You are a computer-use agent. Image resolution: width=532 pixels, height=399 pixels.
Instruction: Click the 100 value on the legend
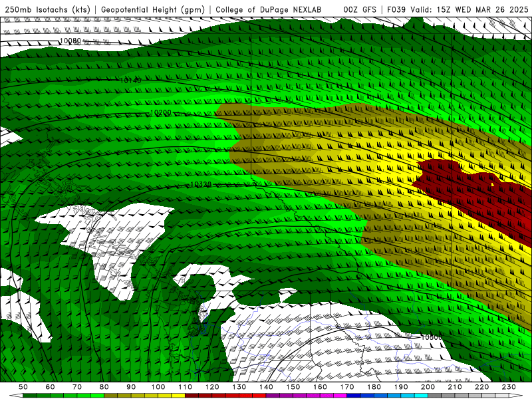point(158,387)
